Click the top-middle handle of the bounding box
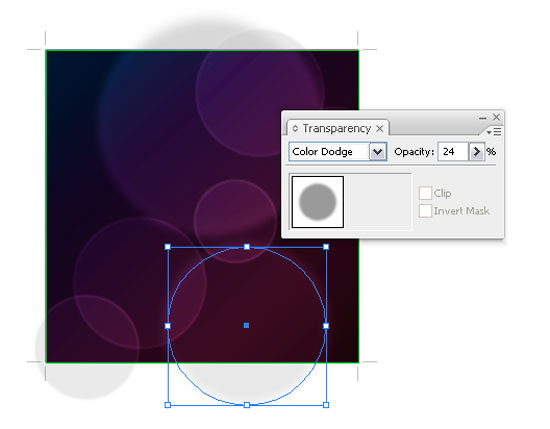Viewport: 550px width, 429px height. coord(247,247)
